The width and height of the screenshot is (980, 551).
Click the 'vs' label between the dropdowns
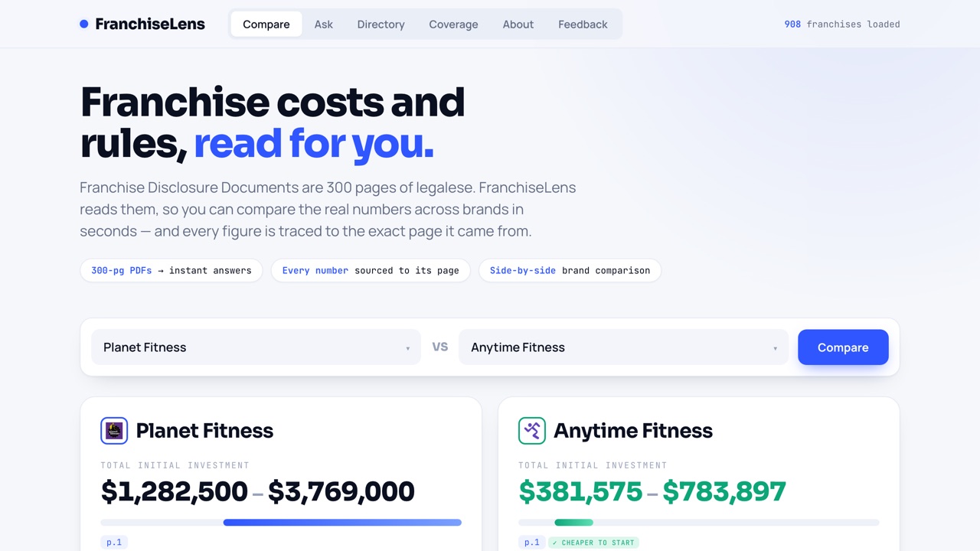pos(439,347)
